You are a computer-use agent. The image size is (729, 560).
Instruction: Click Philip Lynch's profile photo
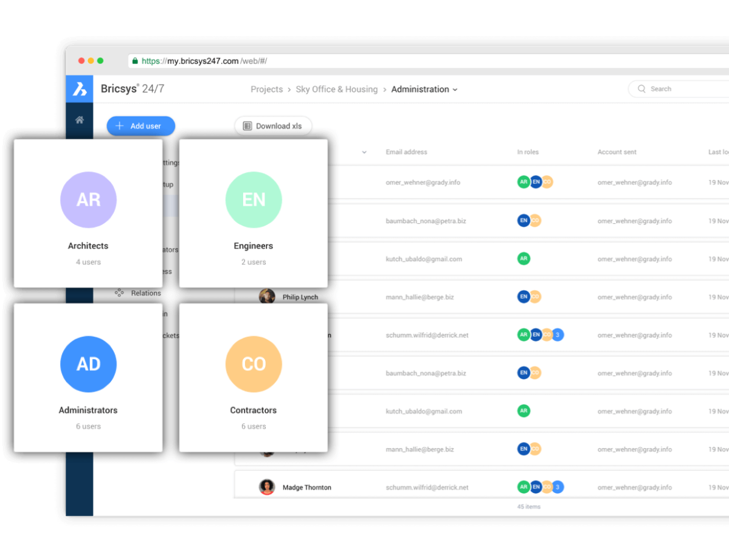pos(267,296)
